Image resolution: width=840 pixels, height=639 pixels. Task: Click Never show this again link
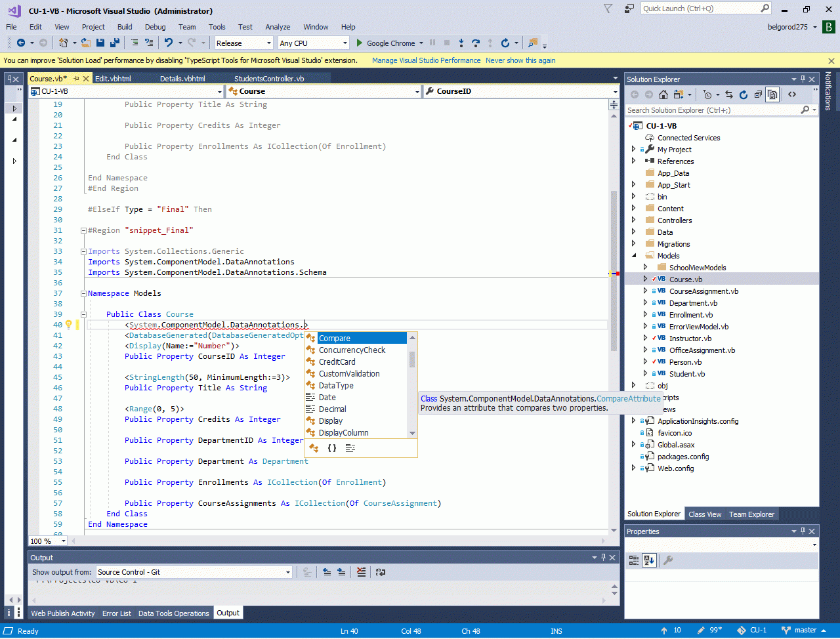click(520, 60)
